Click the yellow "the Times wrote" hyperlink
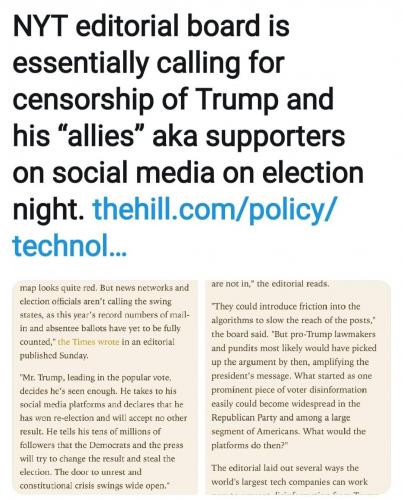Image resolution: width=403 pixels, height=500 pixels. click(x=88, y=342)
